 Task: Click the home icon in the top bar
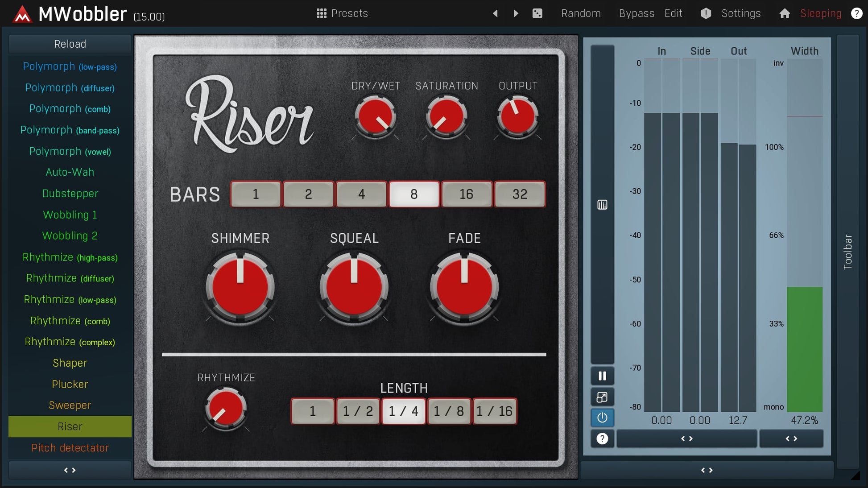tap(785, 13)
